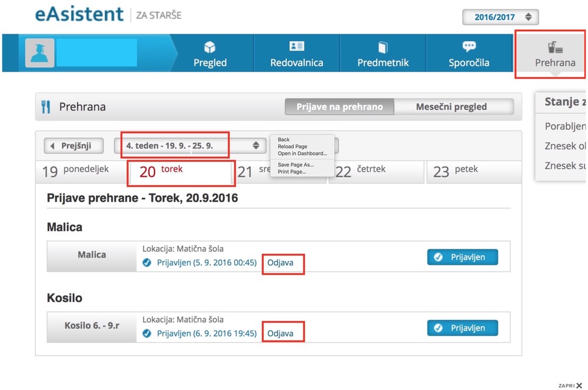Open Sporočila speech bubble icon
Image resolution: width=588 pixels, height=390 pixels.
click(x=469, y=47)
